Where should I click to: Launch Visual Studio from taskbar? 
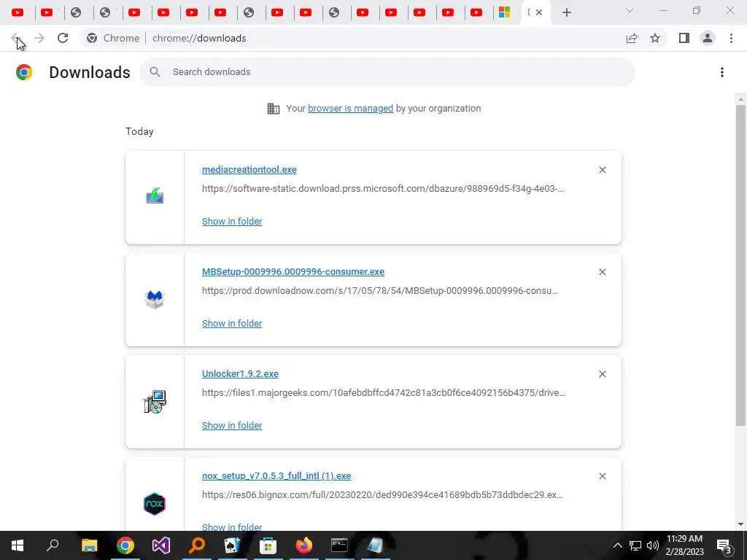click(161, 545)
